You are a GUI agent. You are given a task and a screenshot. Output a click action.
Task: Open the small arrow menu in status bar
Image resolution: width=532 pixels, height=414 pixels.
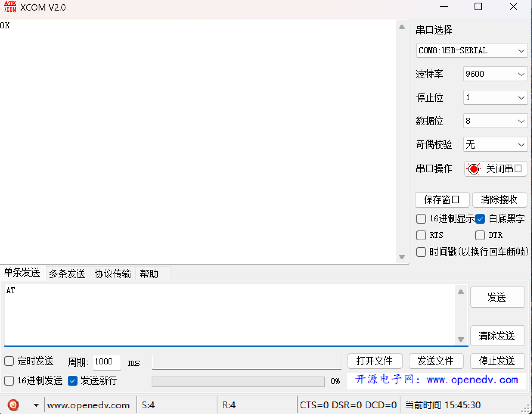[x=36, y=405]
